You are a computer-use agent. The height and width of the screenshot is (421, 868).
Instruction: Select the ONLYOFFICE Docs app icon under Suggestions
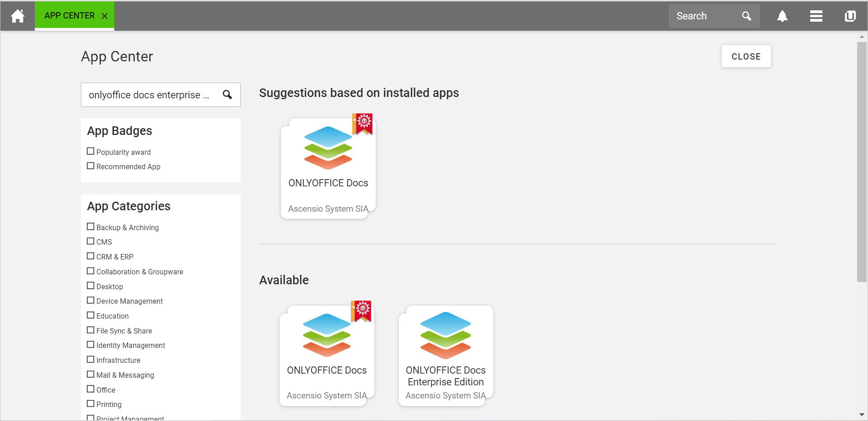tap(328, 147)
